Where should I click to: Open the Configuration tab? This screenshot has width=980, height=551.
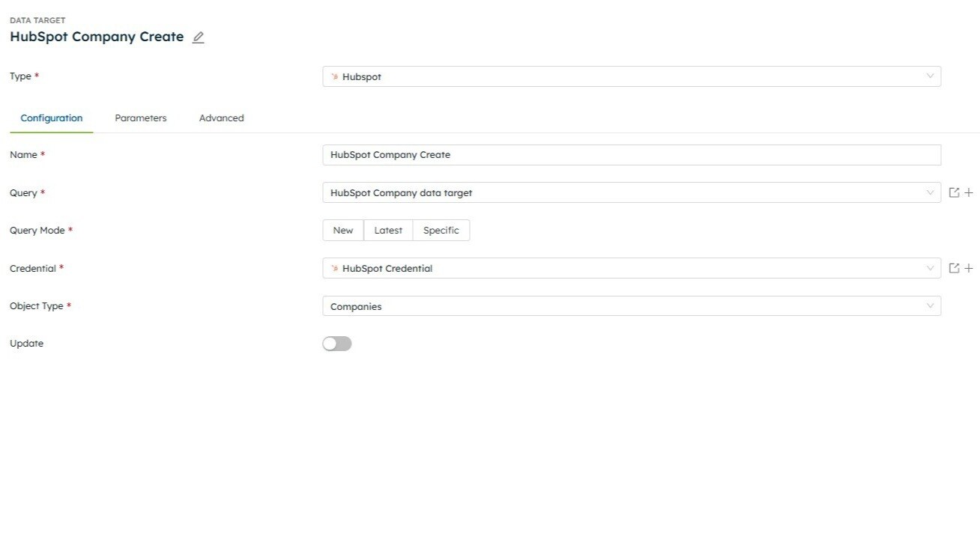pos(52,118)
